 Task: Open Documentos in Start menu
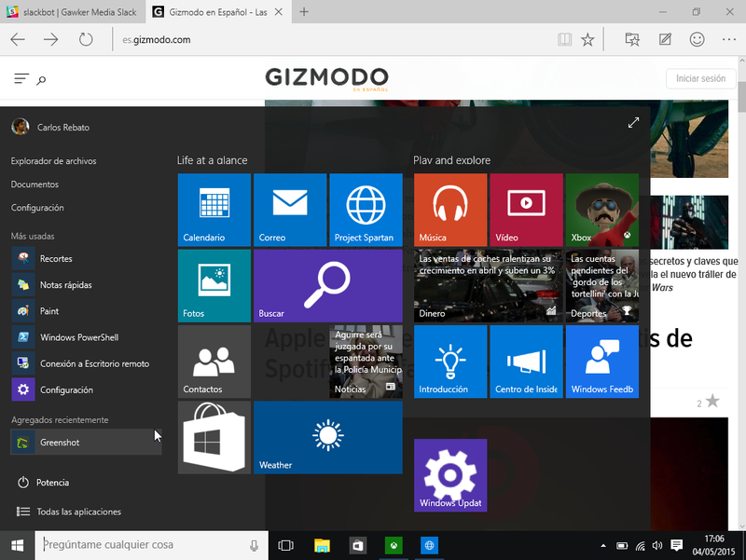point(35,184)
